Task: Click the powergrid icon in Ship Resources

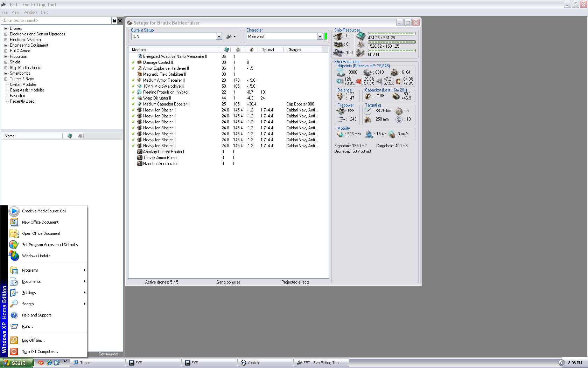Action: 361,45
